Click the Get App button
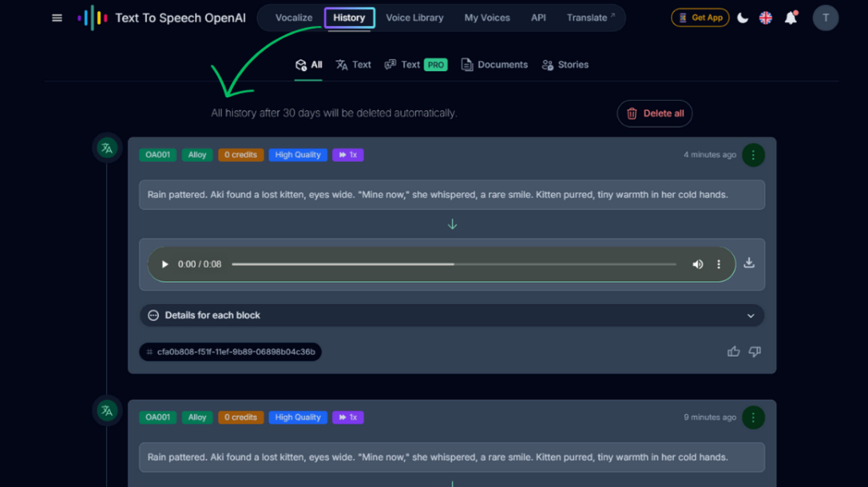 tap(700, 18)
